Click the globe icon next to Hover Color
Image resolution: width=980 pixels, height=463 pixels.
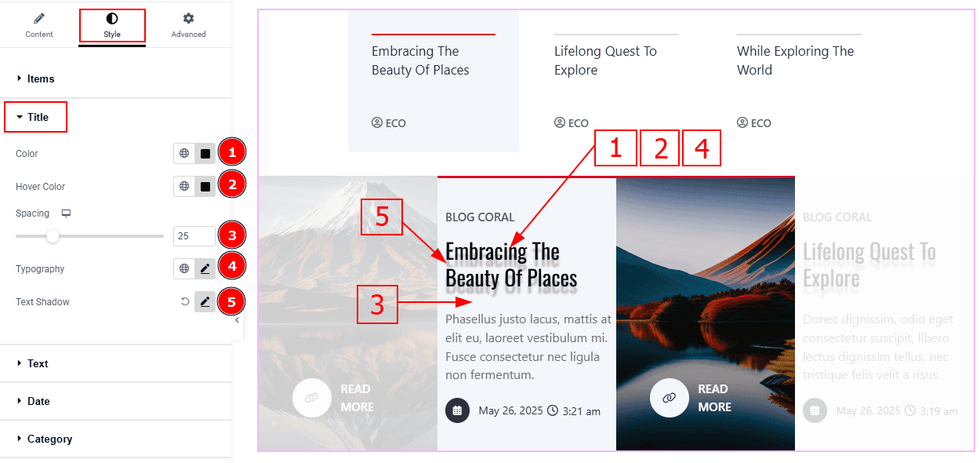click(184, 187)
